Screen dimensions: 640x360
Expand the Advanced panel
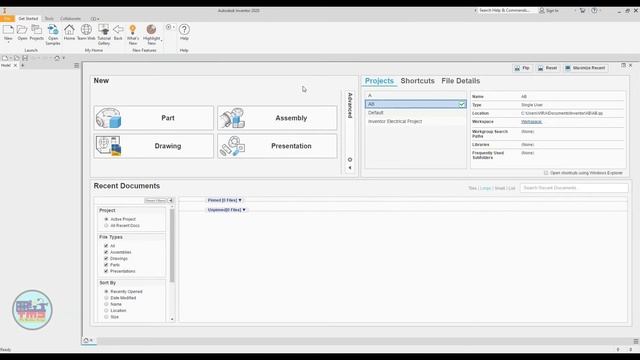350,105
